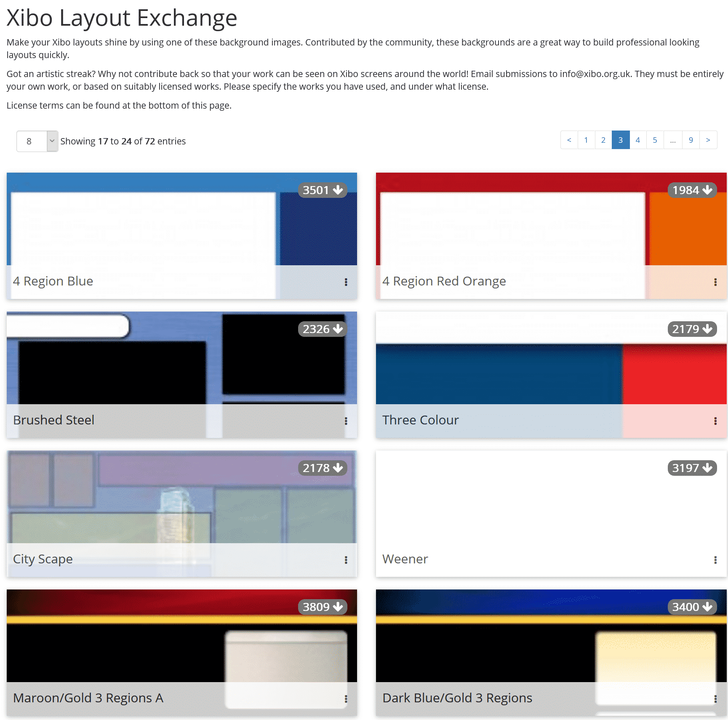Screen dimensions: 728x720
Task: Open the three-dot menu for 4 Region Blue
Action: [346, 282]
